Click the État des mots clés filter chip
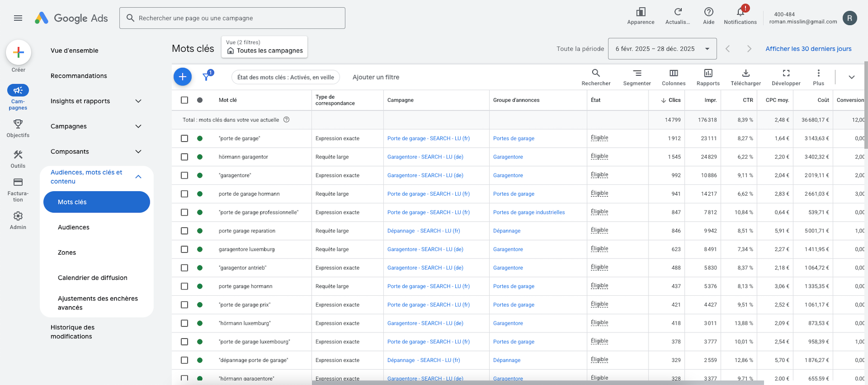 point(286,77)
